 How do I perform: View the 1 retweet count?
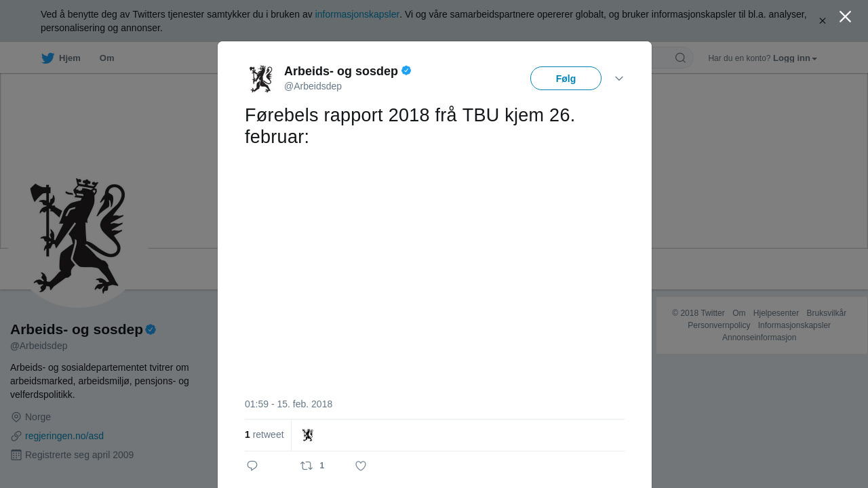[x=264, y=434]
